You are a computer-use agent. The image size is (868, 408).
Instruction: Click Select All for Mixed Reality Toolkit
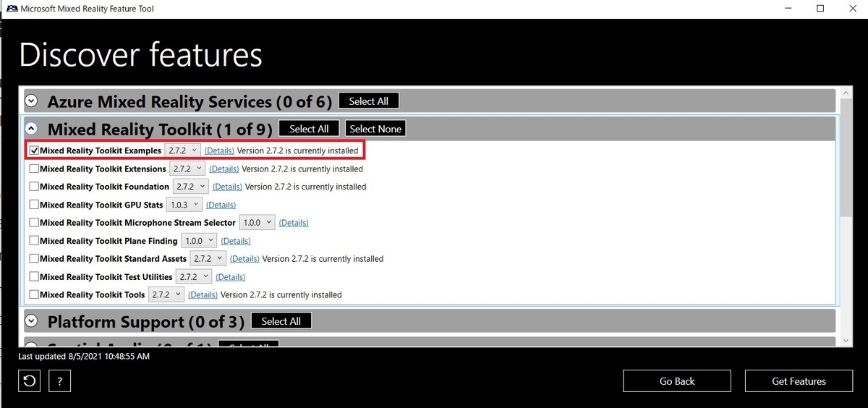309,129
